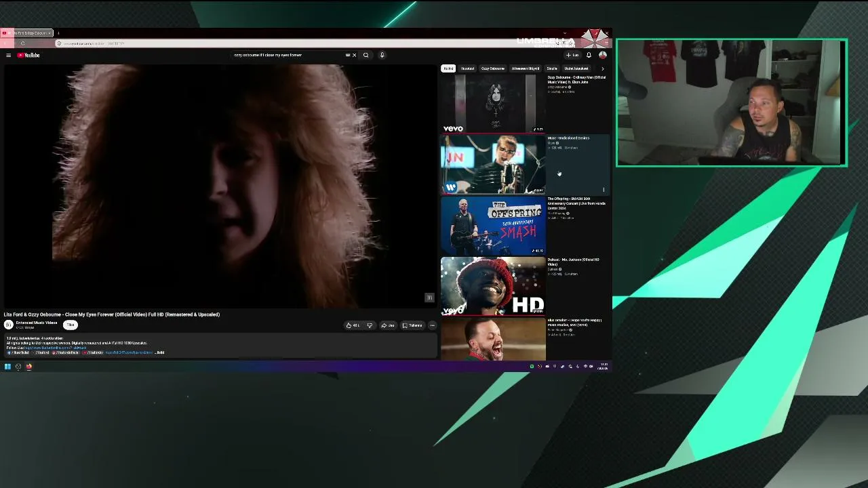The width and height of the screenshot is (868, 488).
Task: Select the 'Aiheeseen liittyvät' filter chip
Action: click(526, 68)
